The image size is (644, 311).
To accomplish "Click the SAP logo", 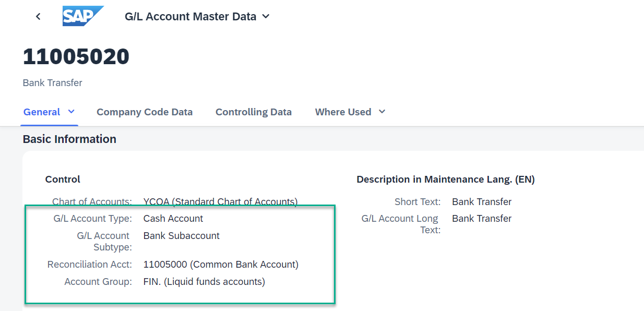I will [83, 16].
